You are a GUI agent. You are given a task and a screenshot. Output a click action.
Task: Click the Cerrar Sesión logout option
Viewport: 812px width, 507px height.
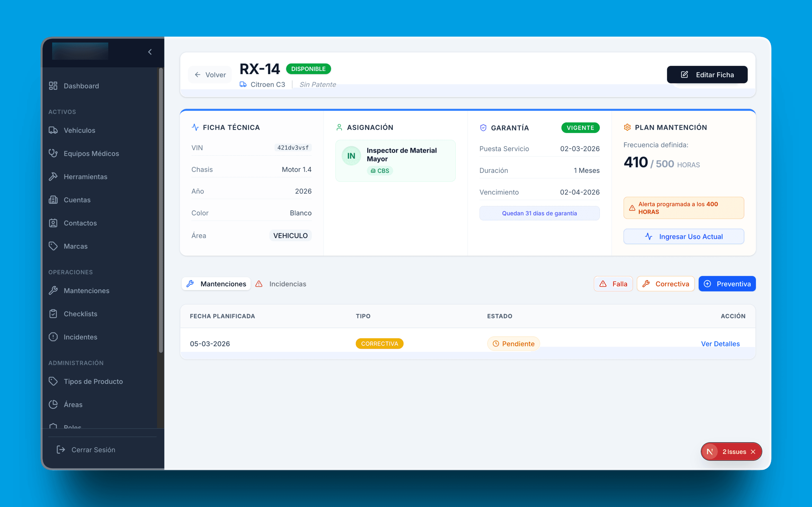[93, 450]
